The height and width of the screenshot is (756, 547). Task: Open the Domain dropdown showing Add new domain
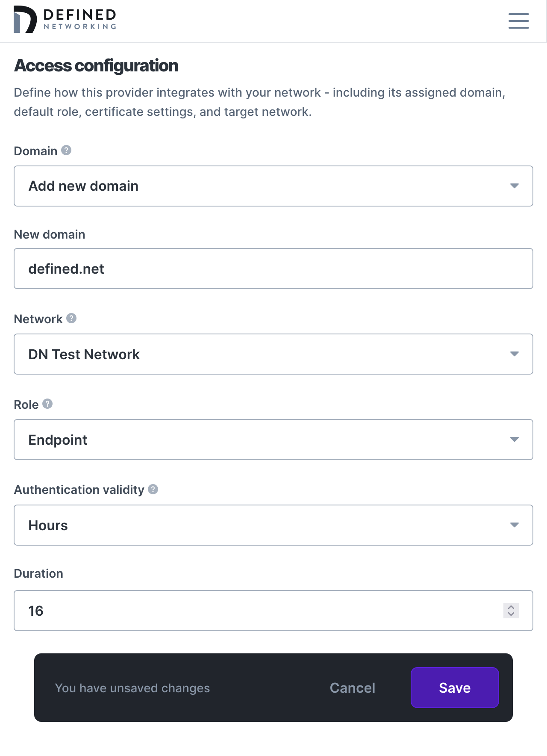pos(273,186)
